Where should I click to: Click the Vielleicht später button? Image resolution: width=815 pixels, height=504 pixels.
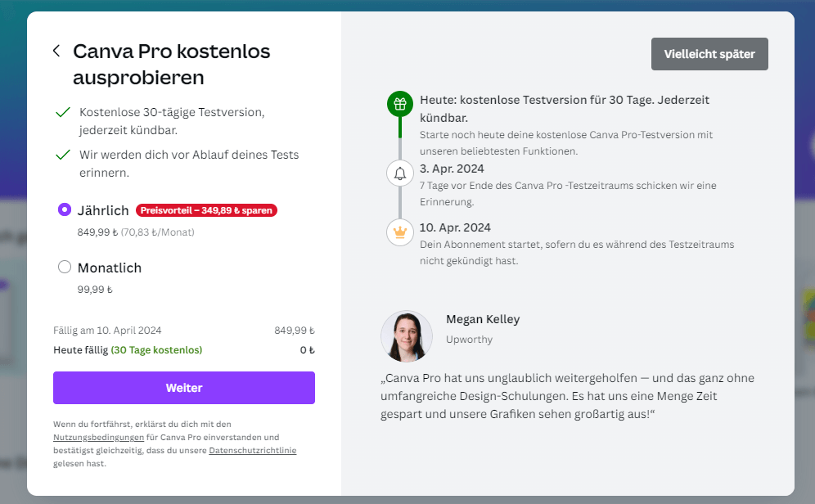(x=709, y=53)
